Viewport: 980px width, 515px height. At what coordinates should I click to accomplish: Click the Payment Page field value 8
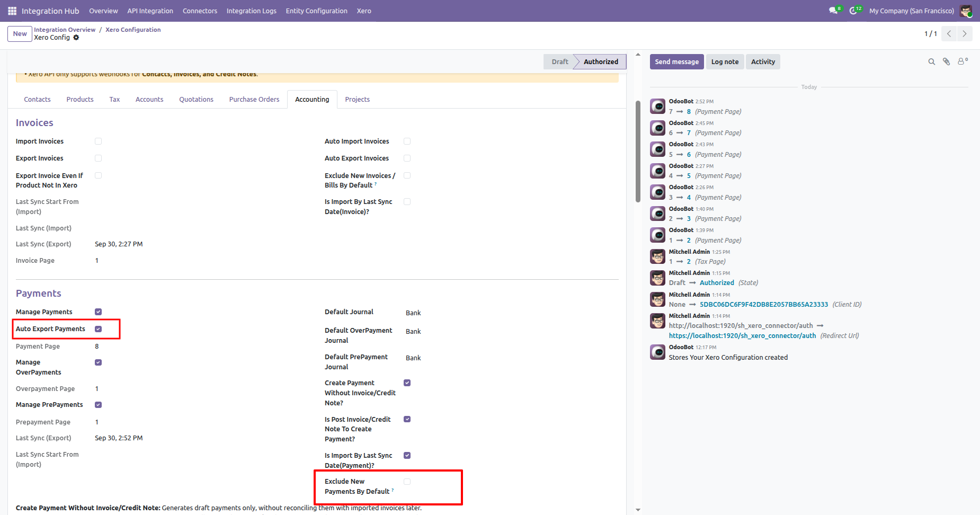(97, 347)
